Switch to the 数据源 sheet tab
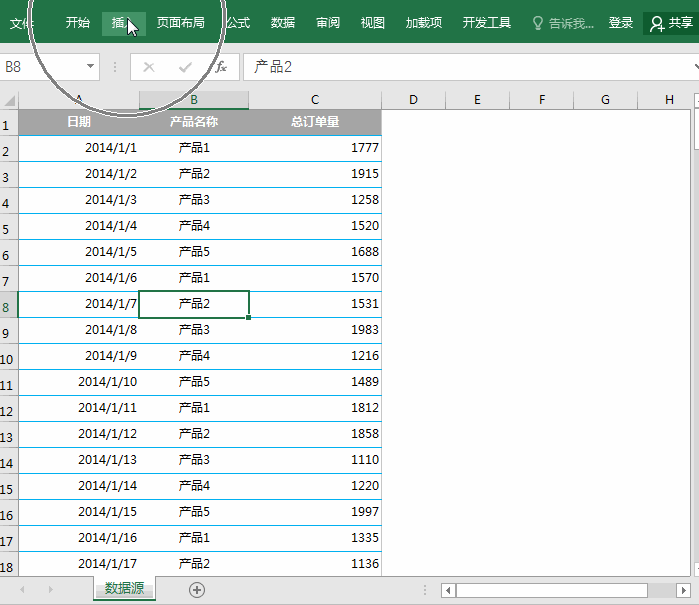 pyautogui.click(x=124, y=589)
